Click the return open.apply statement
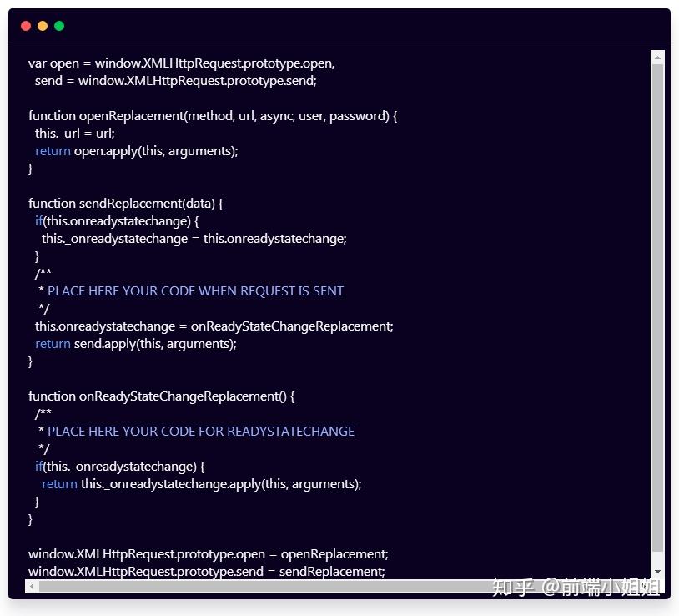Viewport: 679px width, 616px height. [136, 150]
